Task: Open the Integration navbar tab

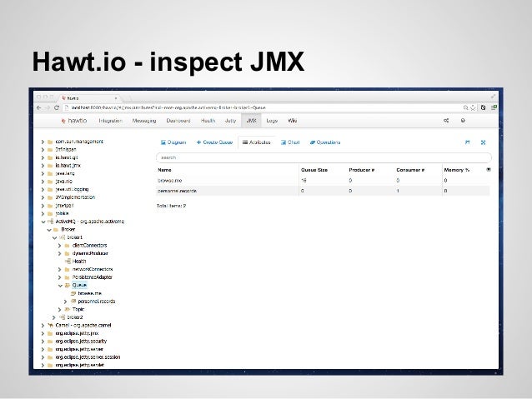Action: [110, 121]
